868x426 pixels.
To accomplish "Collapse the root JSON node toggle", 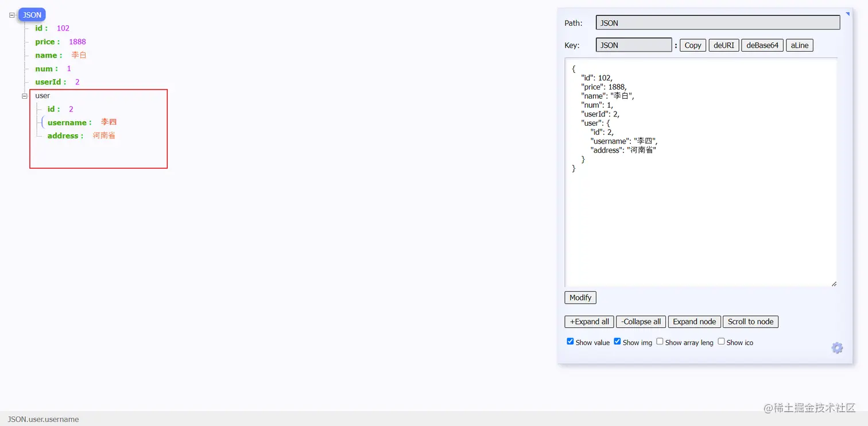I will point(12,16).
